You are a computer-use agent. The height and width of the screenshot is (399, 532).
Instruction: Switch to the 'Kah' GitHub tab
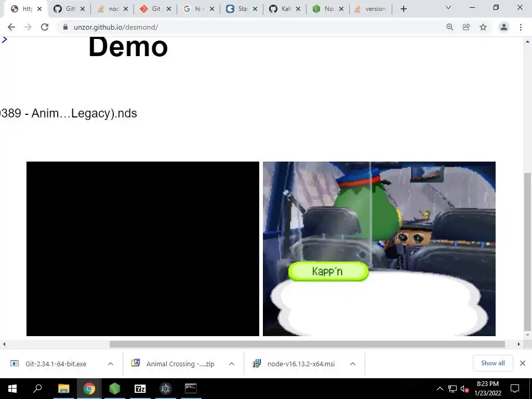pos(280,9)
